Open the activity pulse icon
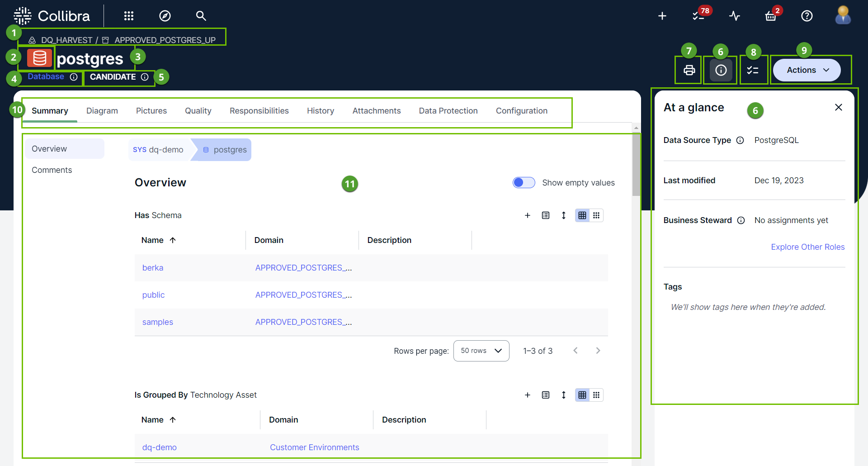The image size is (868, 466). click(x=735, y=16)
